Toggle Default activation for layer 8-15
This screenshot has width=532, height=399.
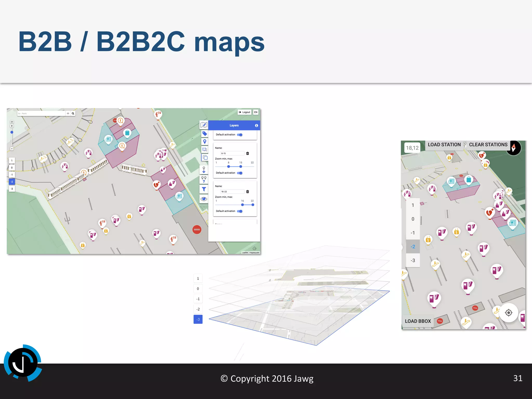click(240, 173)
